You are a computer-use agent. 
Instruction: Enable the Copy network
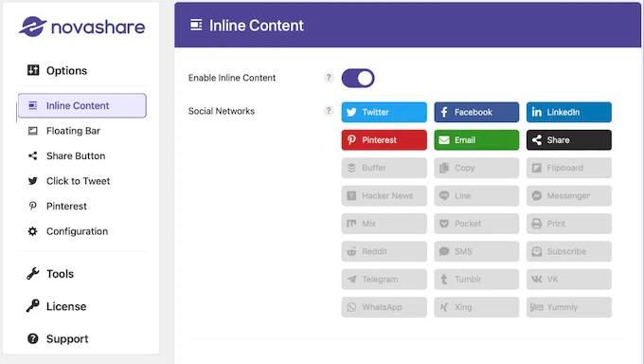pos(476,168)
